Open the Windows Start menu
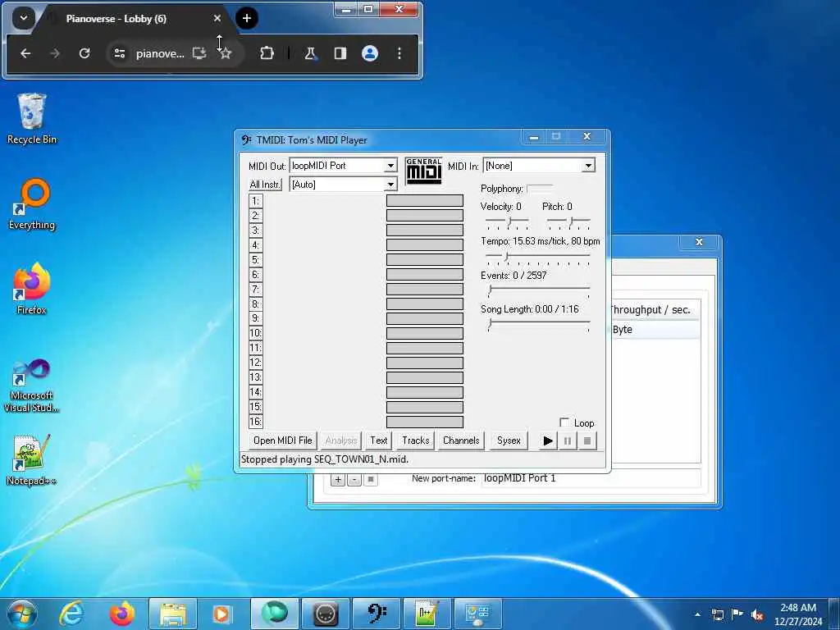 click(22, 614)
